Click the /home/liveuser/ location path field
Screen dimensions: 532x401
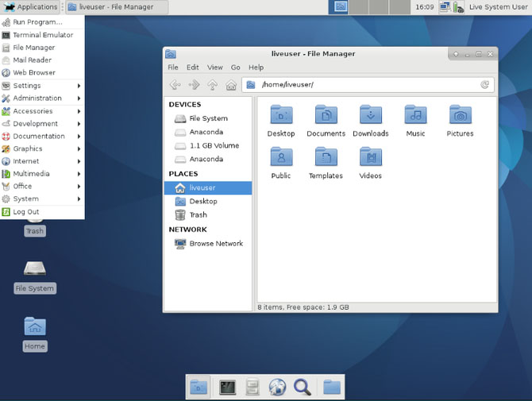pos(365,85)
